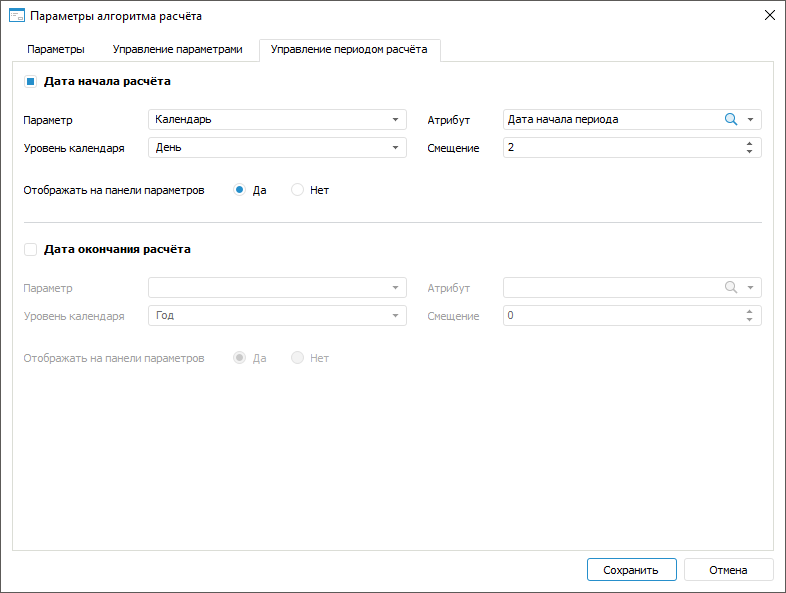Close the Параметры алгоритма расчёта dialog

click(x=769, y=15)
